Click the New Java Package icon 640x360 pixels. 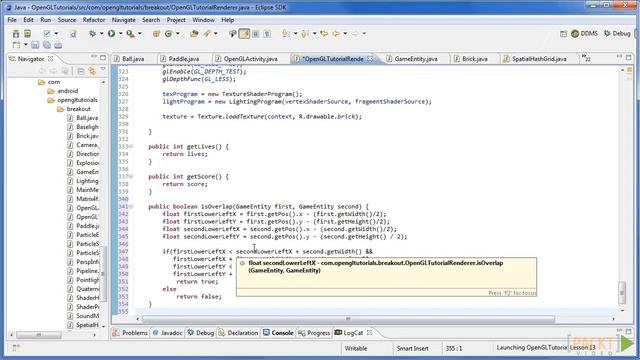point(156,34)
